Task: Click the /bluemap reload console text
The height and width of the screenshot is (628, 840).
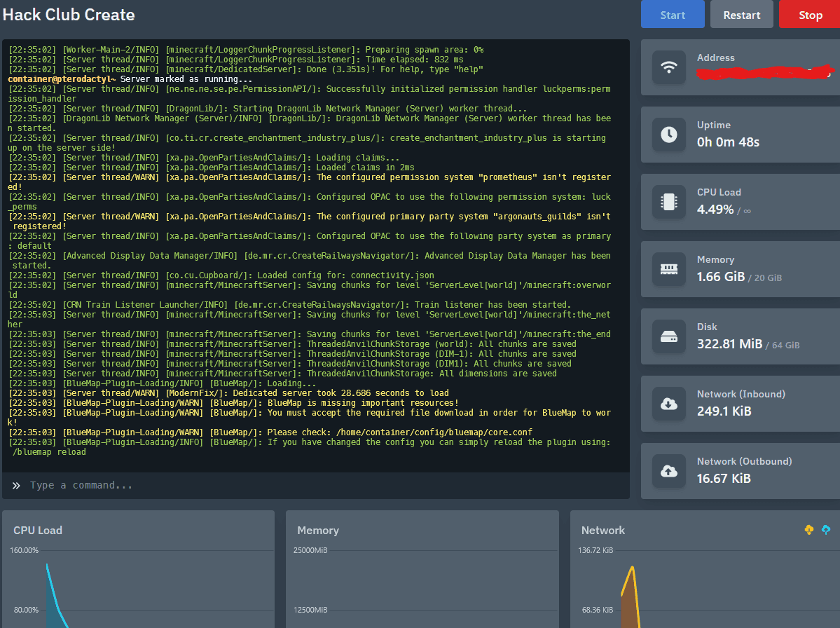Action: [49, 452]
